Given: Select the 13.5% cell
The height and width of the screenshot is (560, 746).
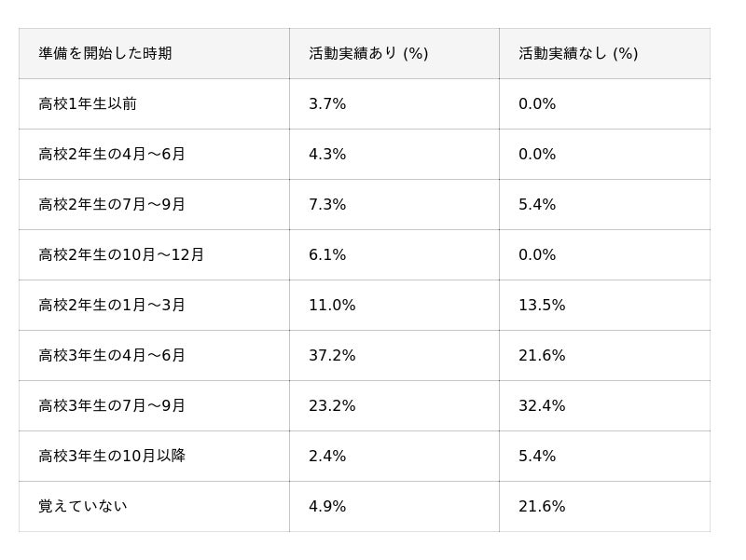Looking at the screenshot, I should 542,305.
